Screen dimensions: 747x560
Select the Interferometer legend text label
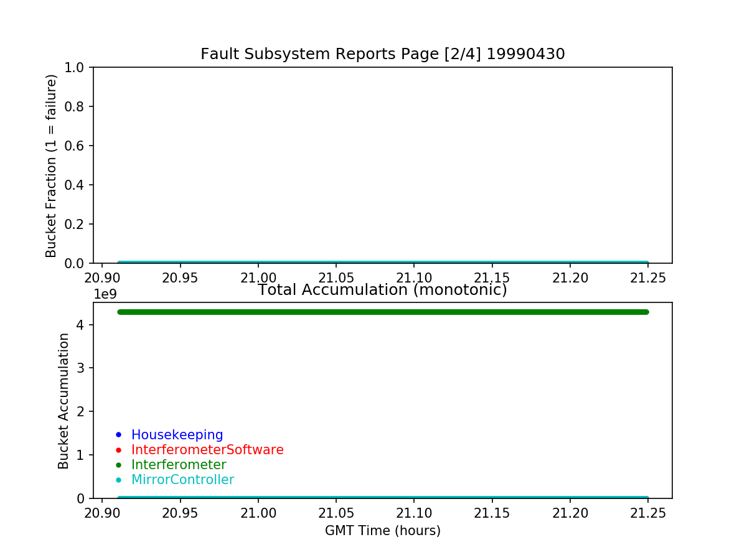179,465
